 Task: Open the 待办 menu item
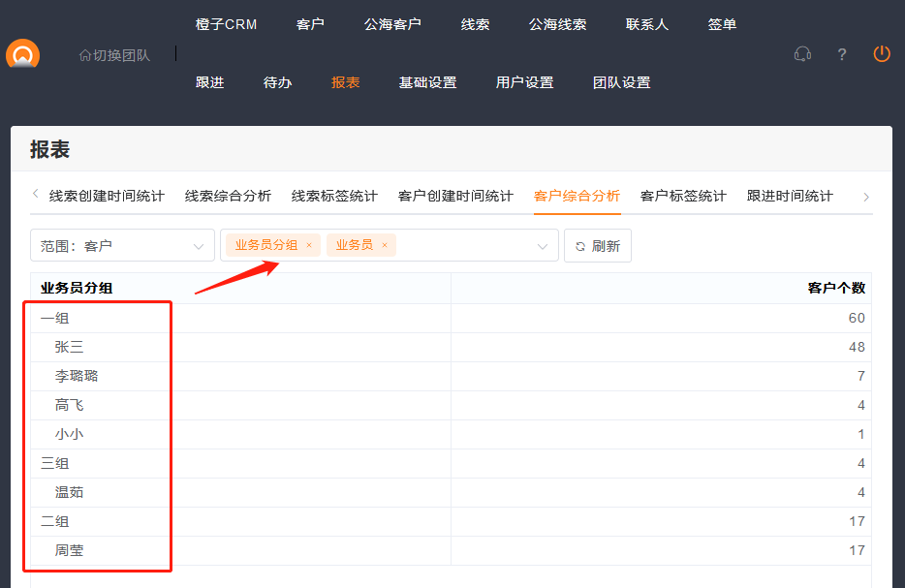tap(277, 82)
